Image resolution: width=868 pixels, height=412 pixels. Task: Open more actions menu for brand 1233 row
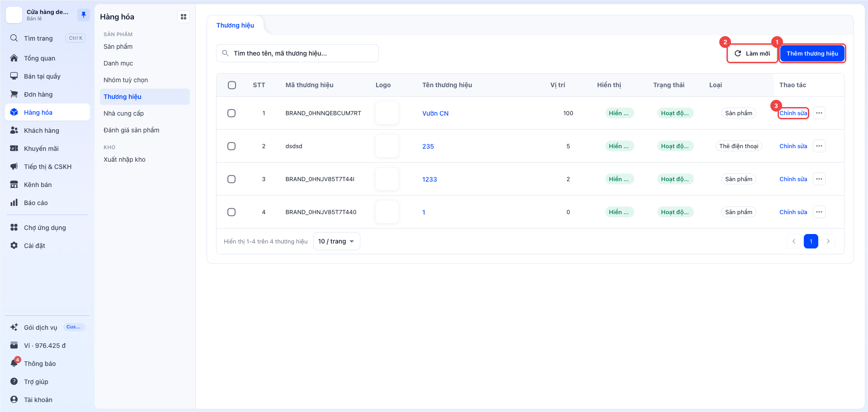click(x=819, y=179)
